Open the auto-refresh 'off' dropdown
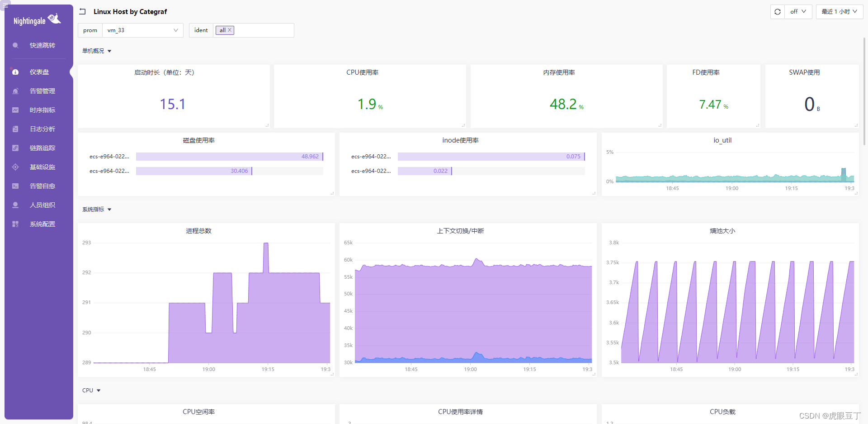Screen dimensions: 868x424 (x=798, y=12)
